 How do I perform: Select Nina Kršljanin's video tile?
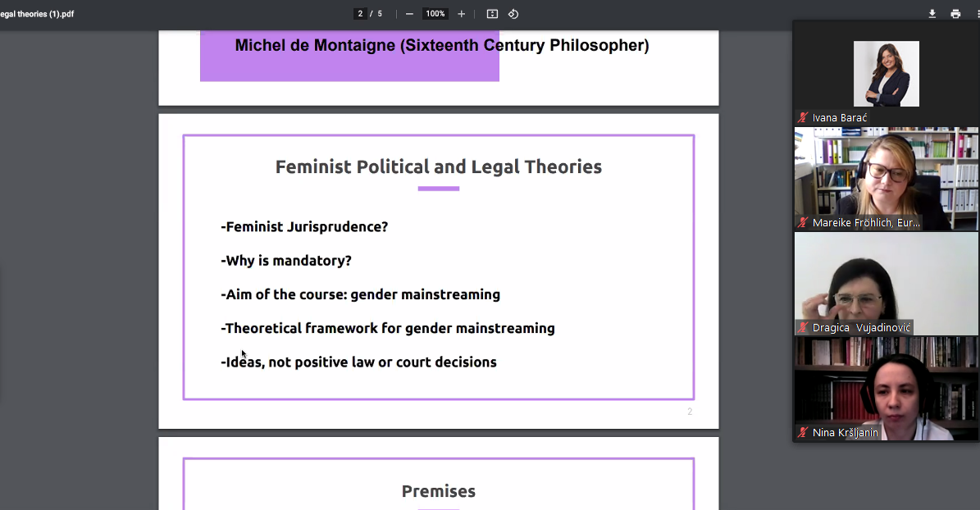tap(886, 384)
